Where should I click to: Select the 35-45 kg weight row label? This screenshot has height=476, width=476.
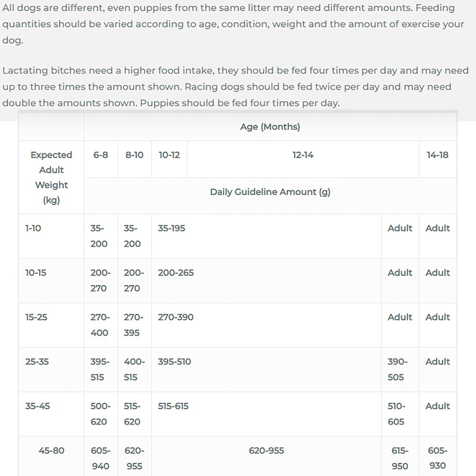[37, 406]
